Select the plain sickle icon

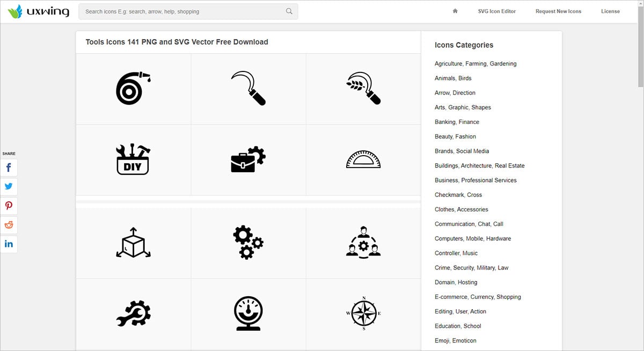[x=248, y=89]
